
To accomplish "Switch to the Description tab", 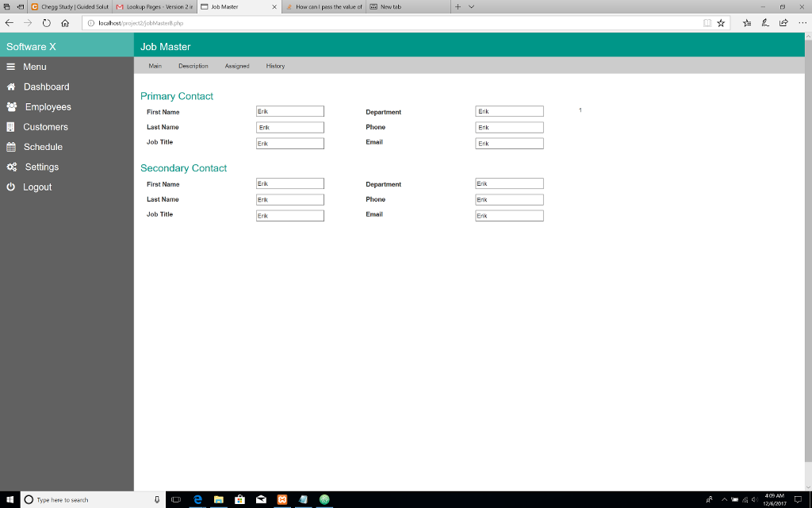I will [193, 66].
